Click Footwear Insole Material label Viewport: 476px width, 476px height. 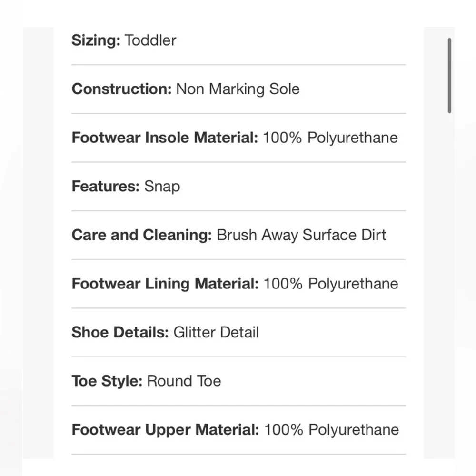pos(165,138)
